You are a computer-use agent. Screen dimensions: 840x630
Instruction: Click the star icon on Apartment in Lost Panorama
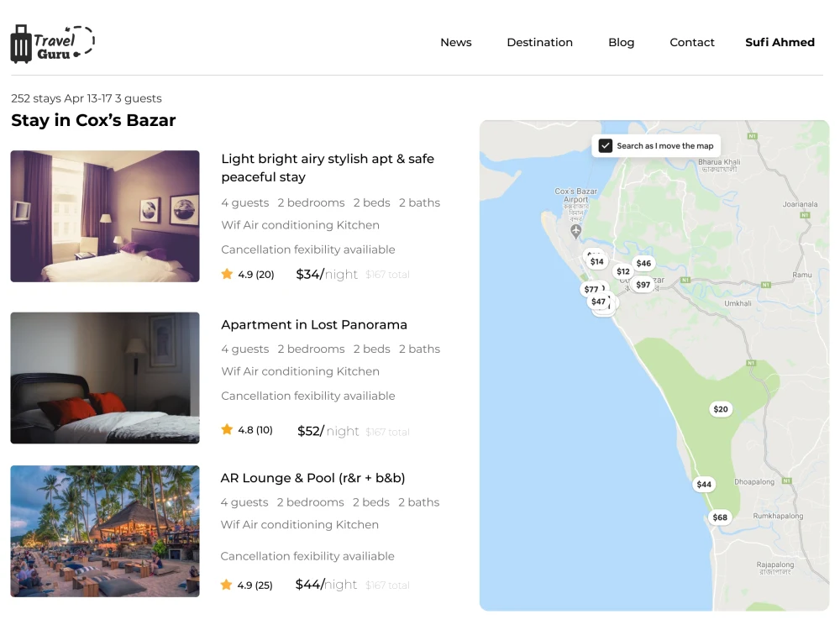(x=227, y=428)
